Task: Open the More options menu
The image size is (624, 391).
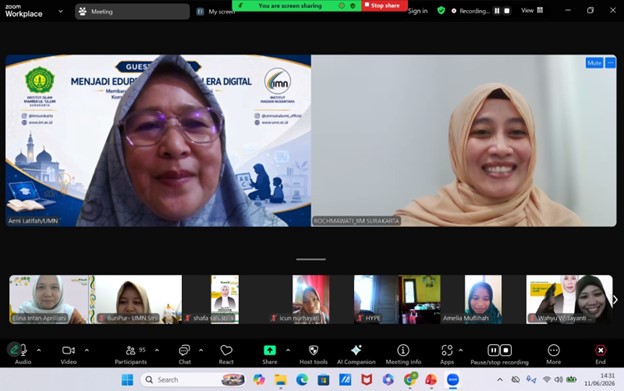Action: 554,353
